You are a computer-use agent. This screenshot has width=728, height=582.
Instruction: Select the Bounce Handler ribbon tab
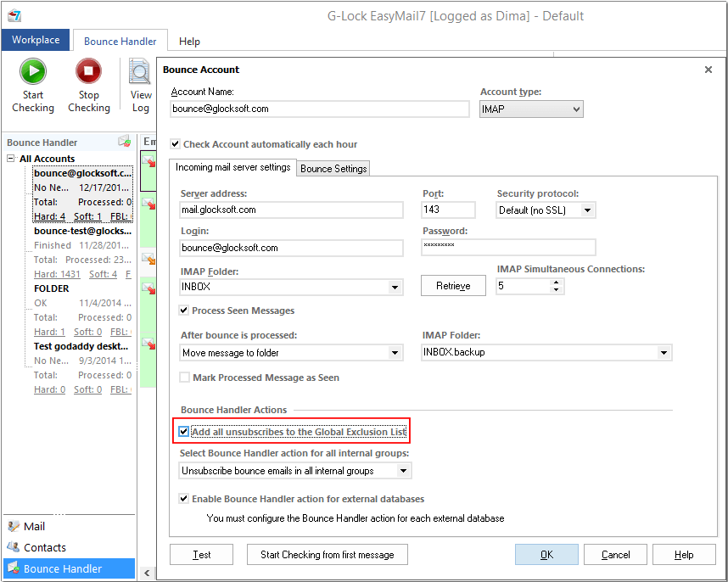[120, 41]
